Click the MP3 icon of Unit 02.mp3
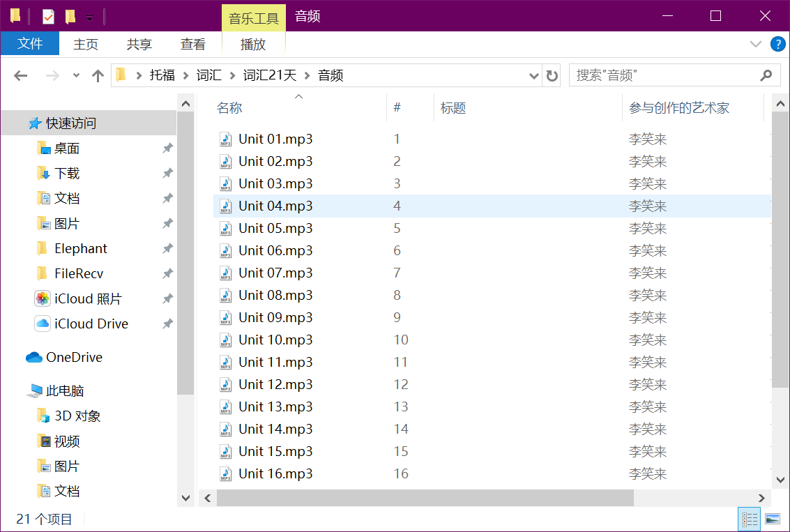The height and width of the screenshot is (532, 790). pyautogui.click(x=225, y=161)
